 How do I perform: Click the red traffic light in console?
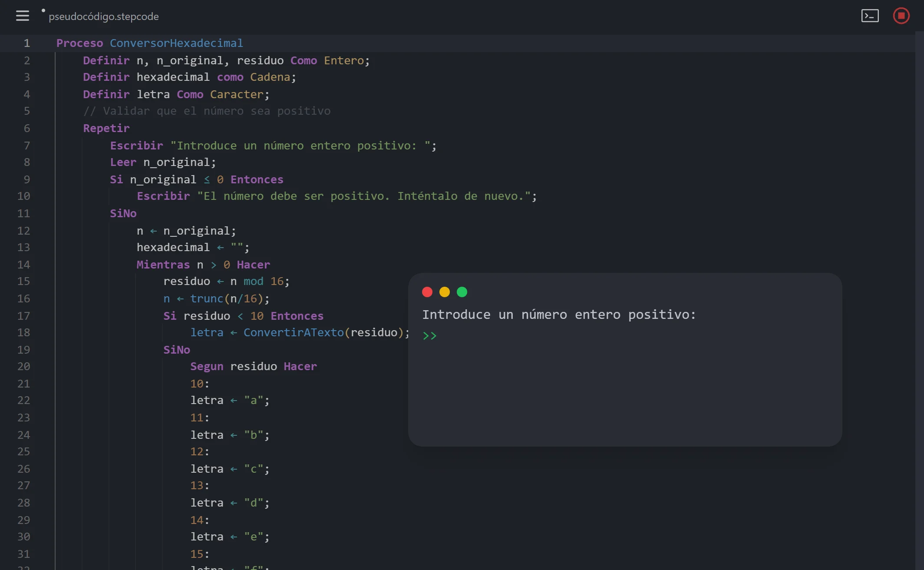click(x=427, y=292)
